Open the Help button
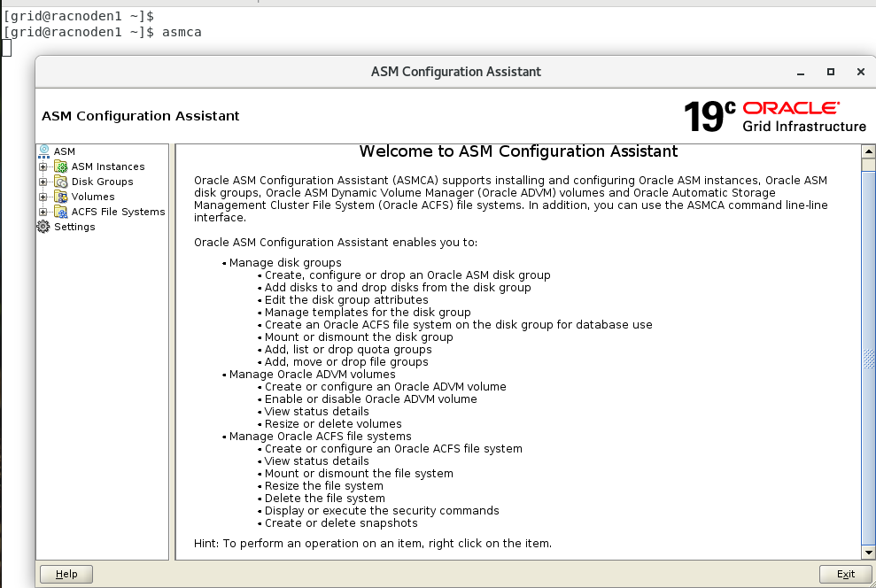Image resolution: width=876 pixels, height=588 pixels. pyautogui.click(x=66, y=574)
